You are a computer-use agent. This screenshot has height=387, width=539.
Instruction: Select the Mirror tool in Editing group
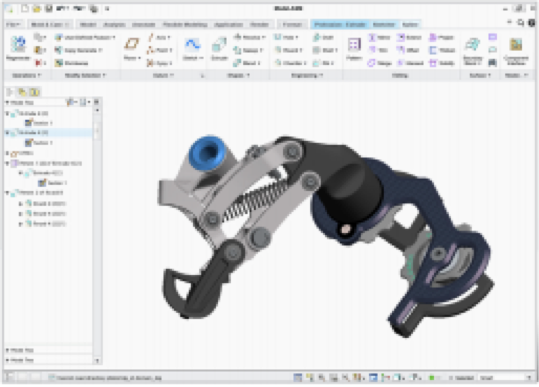380,37
